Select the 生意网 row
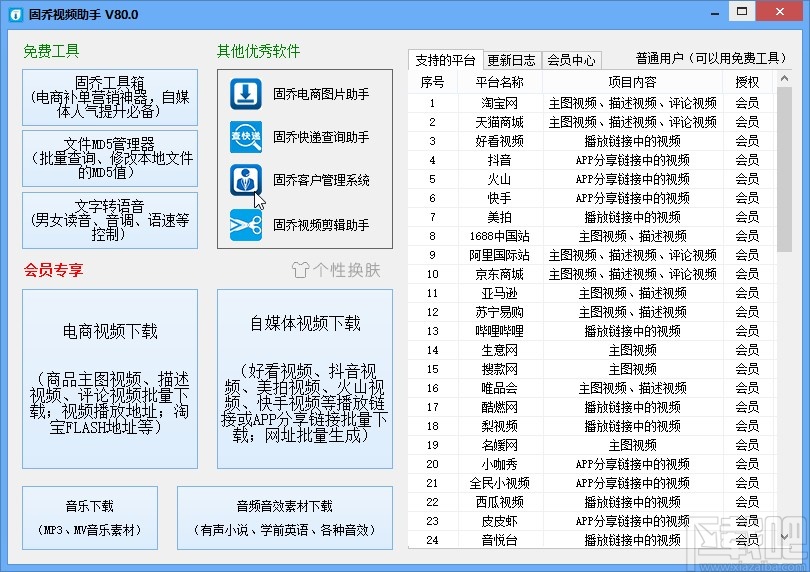The height and width of the screenshot is (572, 810). [x=592, y=350]
